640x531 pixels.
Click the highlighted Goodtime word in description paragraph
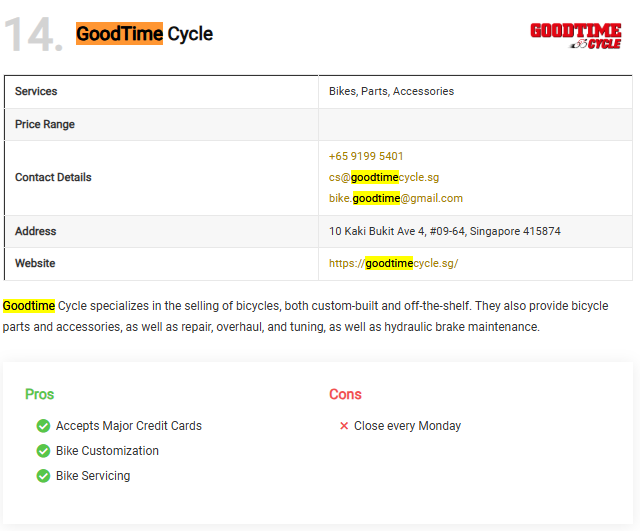click(x=29, y=306)
